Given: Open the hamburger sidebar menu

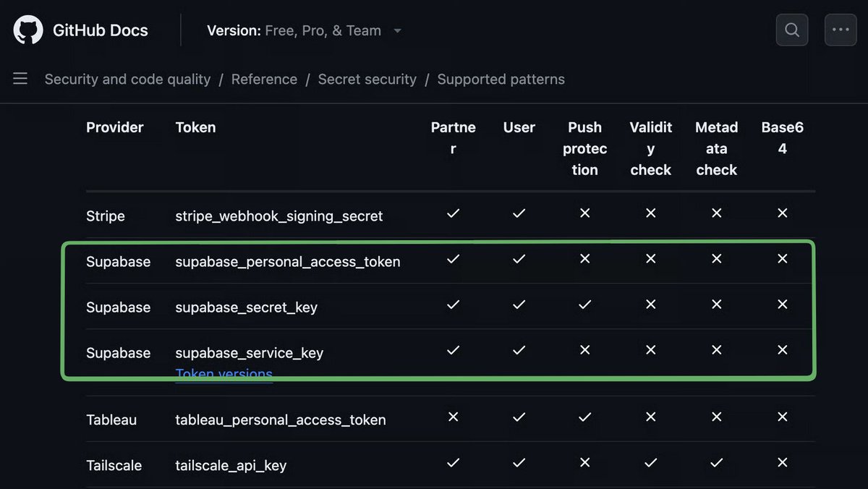Looking at the screenshot, I should tap(20, 78).
